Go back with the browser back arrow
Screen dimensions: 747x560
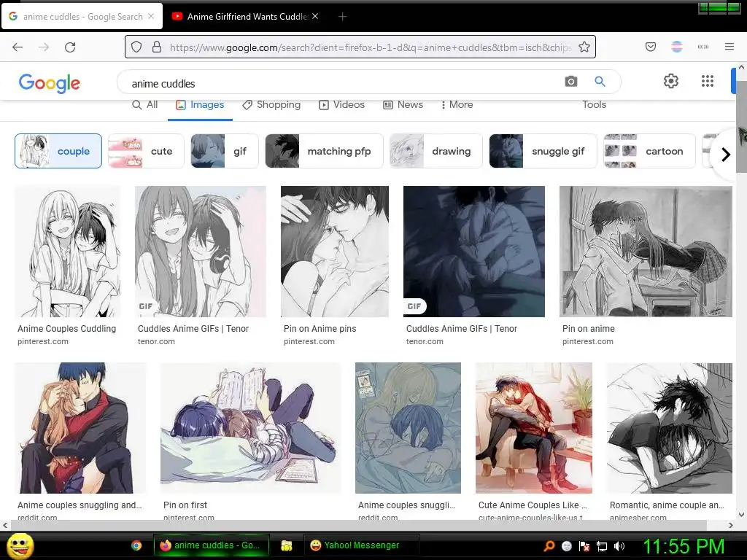(18, 47)
